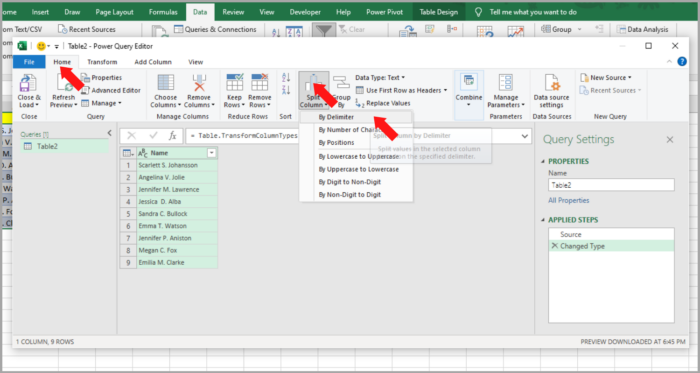Select the Emilia M. Clarke cell
This screenshot has width=700, height=373.
click(x=177, y=262)
